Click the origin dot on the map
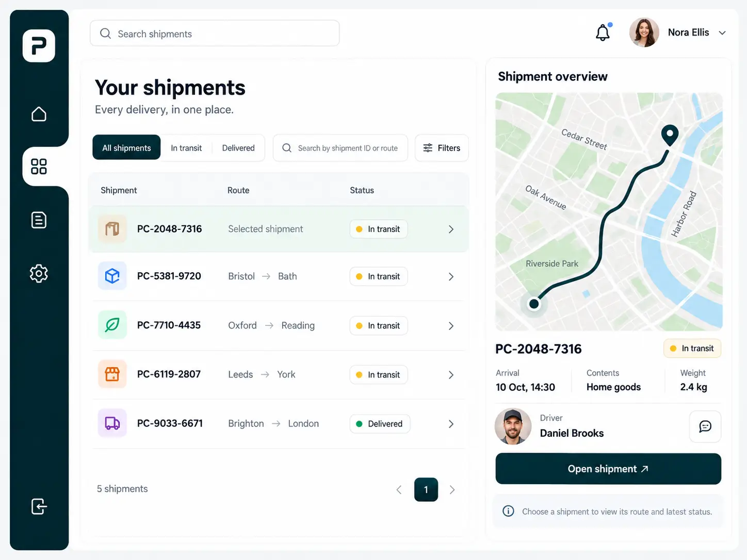The image size is (747, 560). [x=534, y=304]
